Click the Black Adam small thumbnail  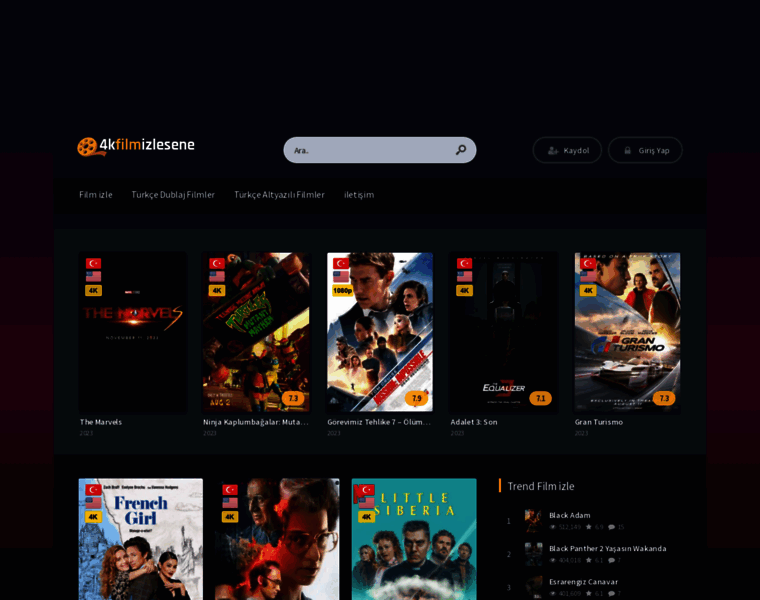(x=533, y=521)
